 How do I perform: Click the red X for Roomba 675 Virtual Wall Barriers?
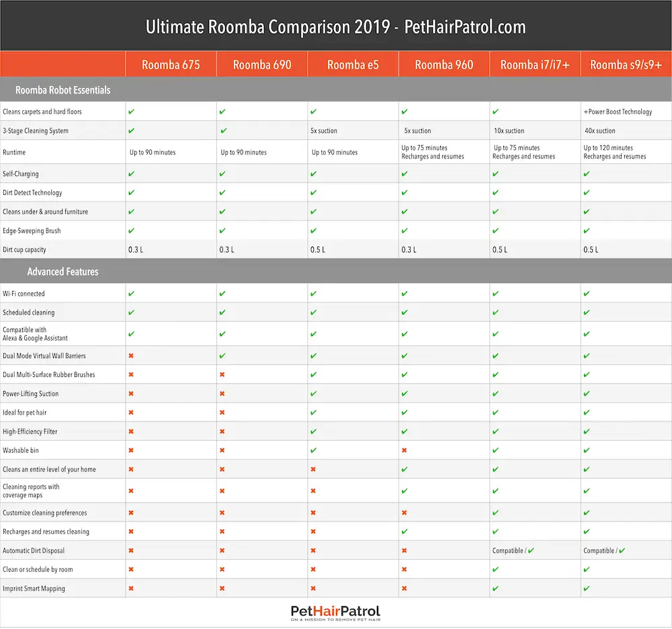pyautogui.click(x=131, y=355)
